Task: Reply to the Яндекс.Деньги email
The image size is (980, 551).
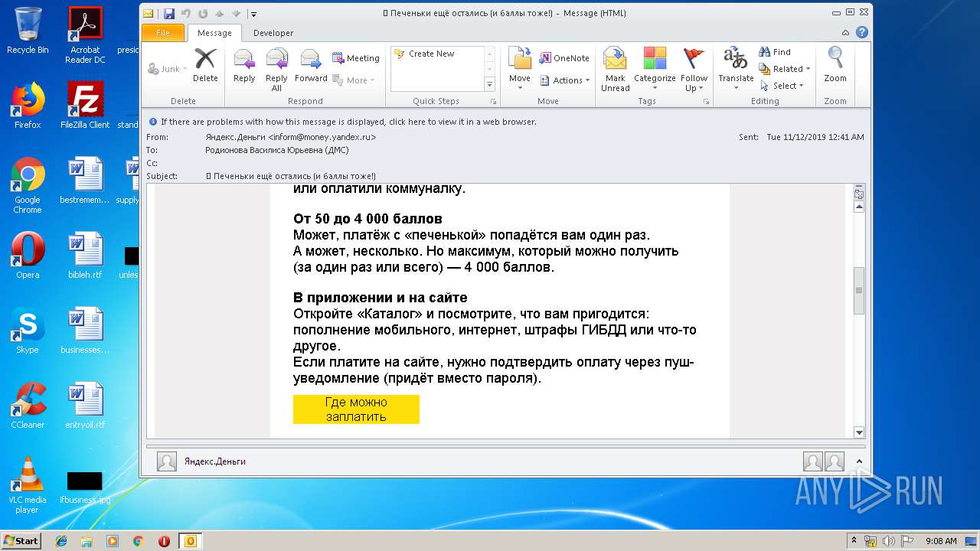Action: tap(244, 66)
